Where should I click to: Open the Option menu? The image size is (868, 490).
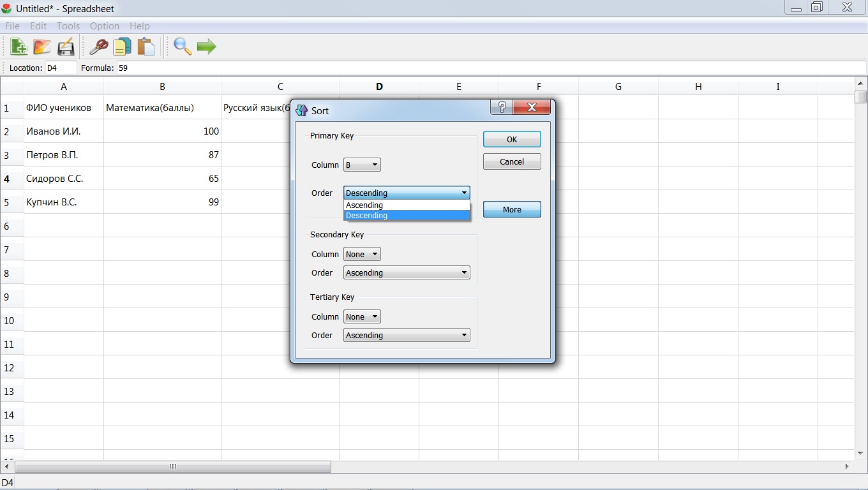[105, 26]
